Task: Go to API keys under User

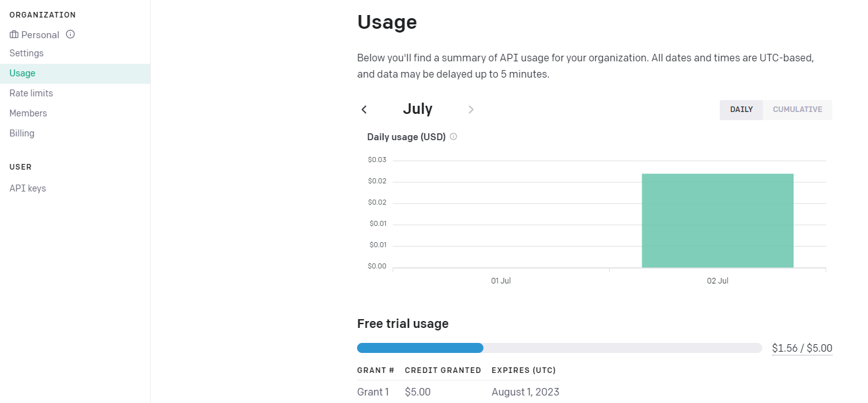Action: pyautogui.click(x=28, y=188)
